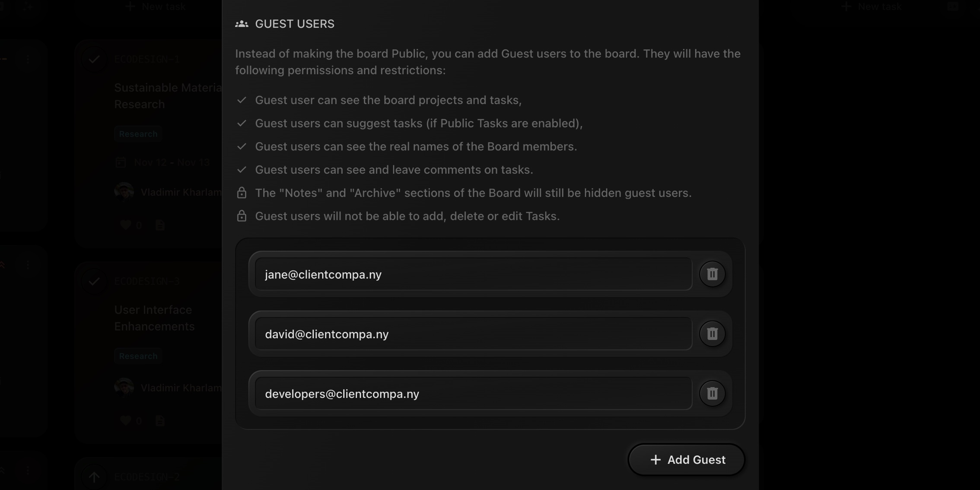The image size is (980, 490).
Task: Click calendar icon beside Nov 12 - Nov 13
Action: click(x=121, y=162)
